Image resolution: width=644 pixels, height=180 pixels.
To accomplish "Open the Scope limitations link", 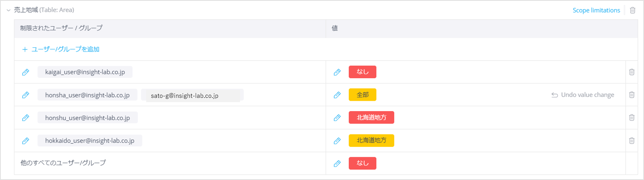I will coord(596,10).
